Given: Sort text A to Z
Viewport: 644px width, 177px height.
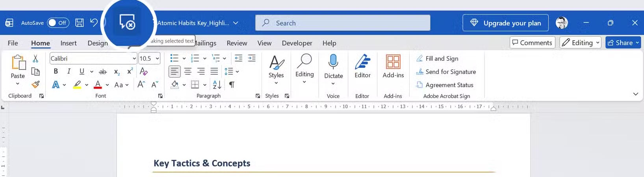Looking at the screenshot, I should click(x=217, y=84).
